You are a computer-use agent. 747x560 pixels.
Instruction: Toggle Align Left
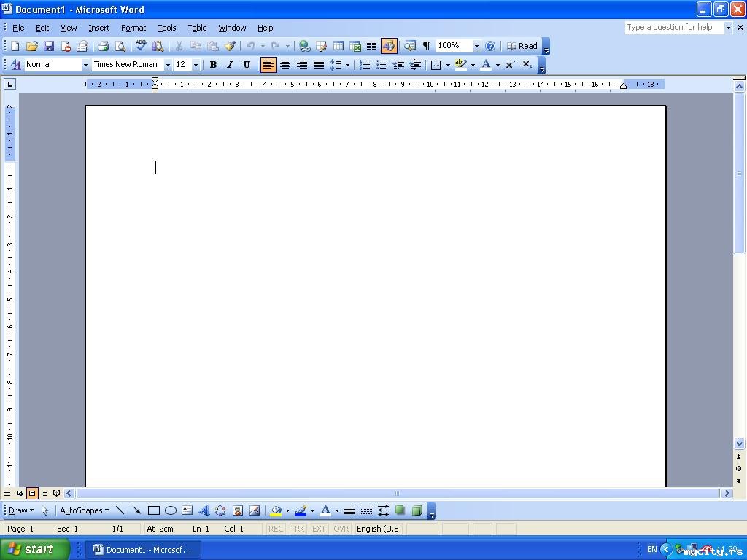pyautogui.click(x=268, y=65)
